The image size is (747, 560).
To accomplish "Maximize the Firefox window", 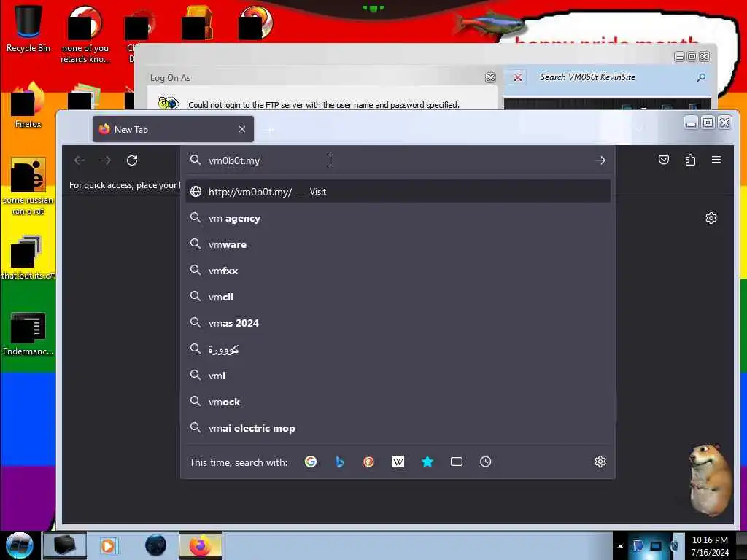I will [708, 122].
